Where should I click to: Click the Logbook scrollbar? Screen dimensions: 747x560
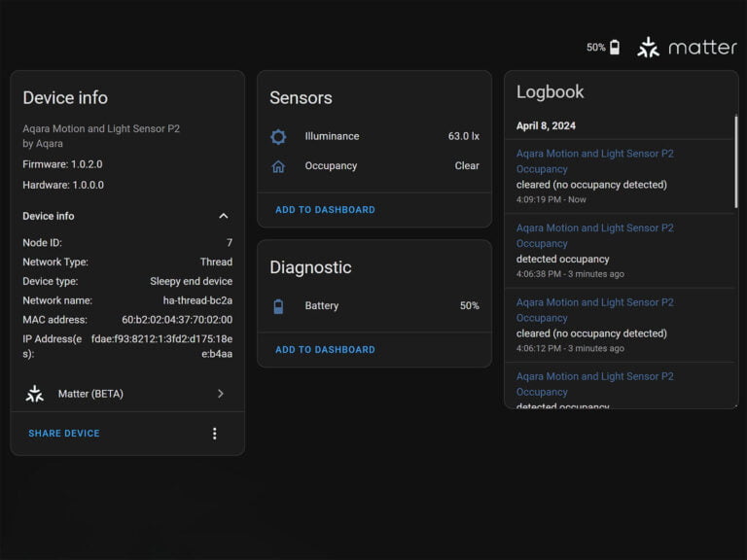click(x=734, y=156)
